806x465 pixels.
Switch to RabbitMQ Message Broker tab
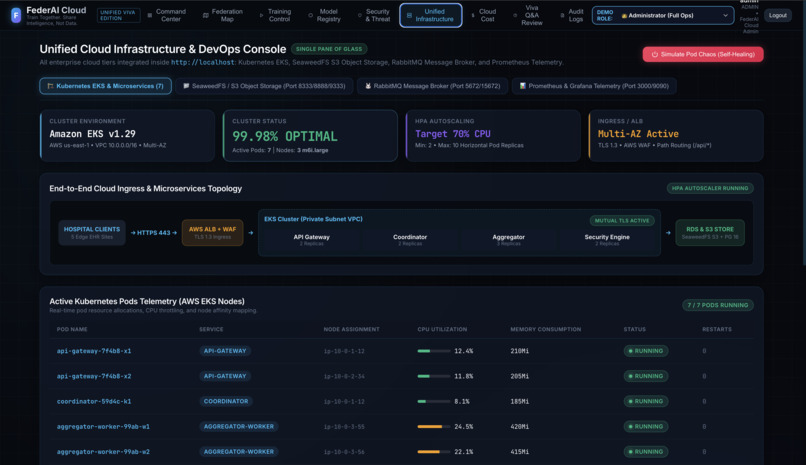(x=432, y=86)
